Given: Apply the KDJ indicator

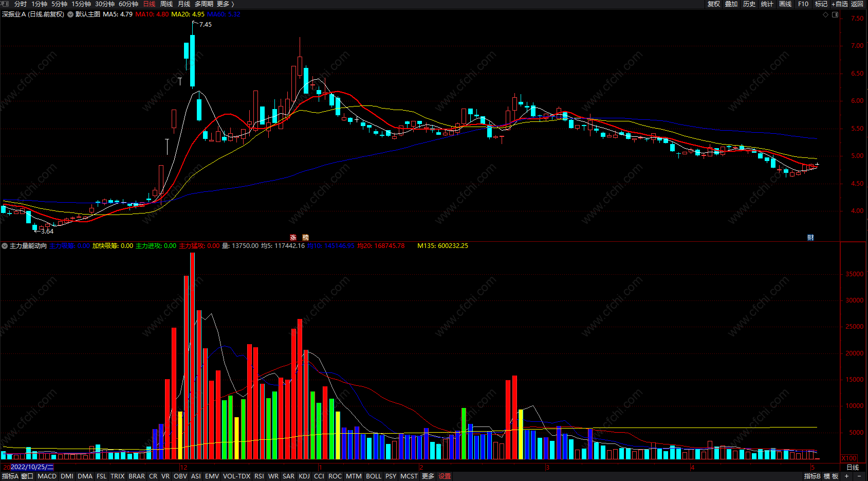Looking at the screenshot, I should (x=304, y=476).
